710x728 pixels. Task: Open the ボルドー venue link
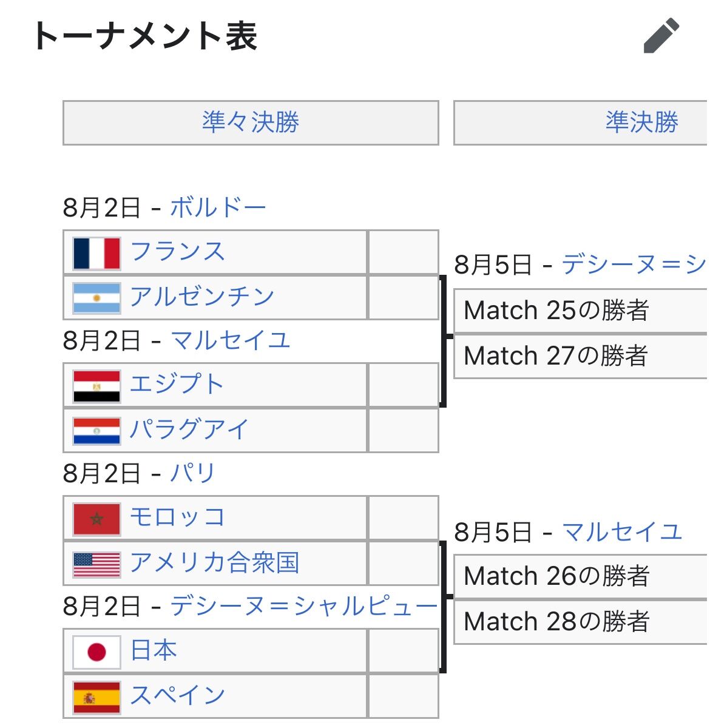point(218,207)
